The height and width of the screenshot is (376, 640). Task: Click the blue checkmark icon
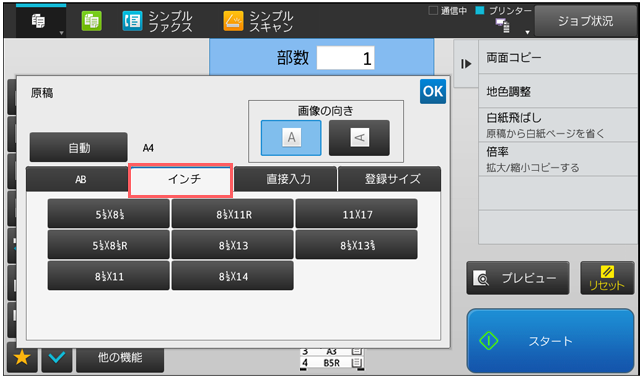pos(57,358)
